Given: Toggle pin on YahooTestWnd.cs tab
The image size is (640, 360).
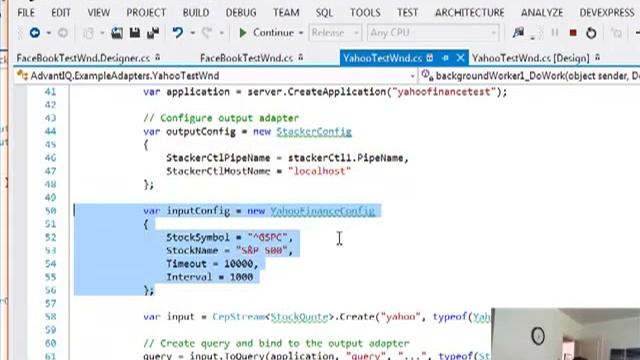Looking at the screenshot, I should coord(445,58).
